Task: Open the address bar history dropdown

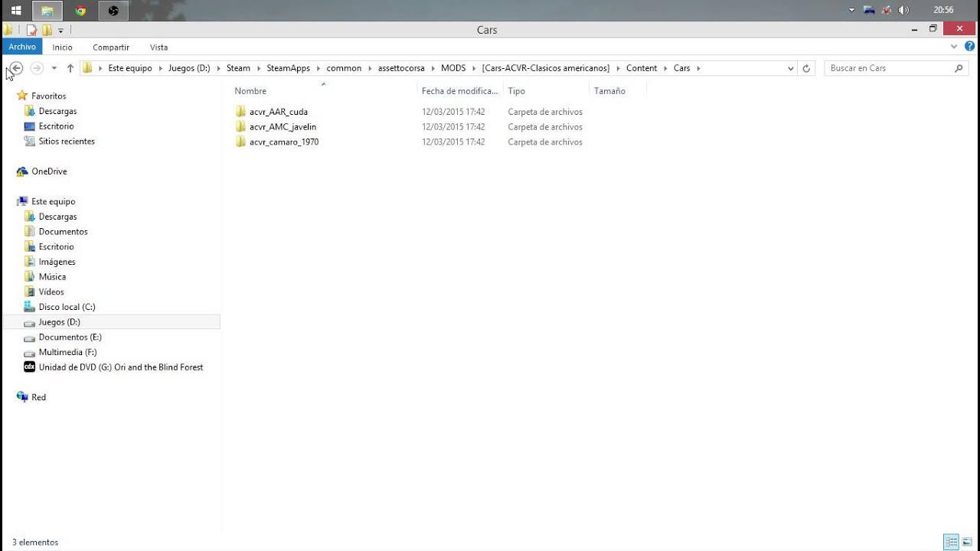Action: click(791, 68)
